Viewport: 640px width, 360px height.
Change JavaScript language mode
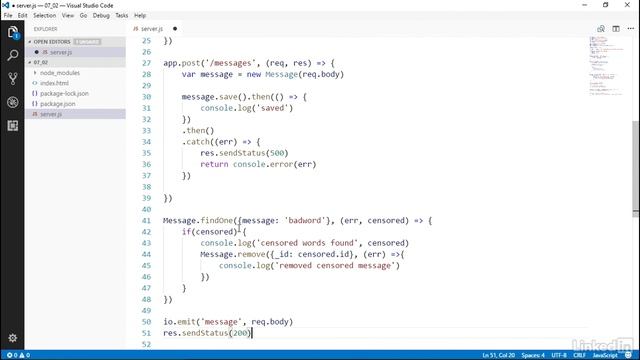click(605, 355)
